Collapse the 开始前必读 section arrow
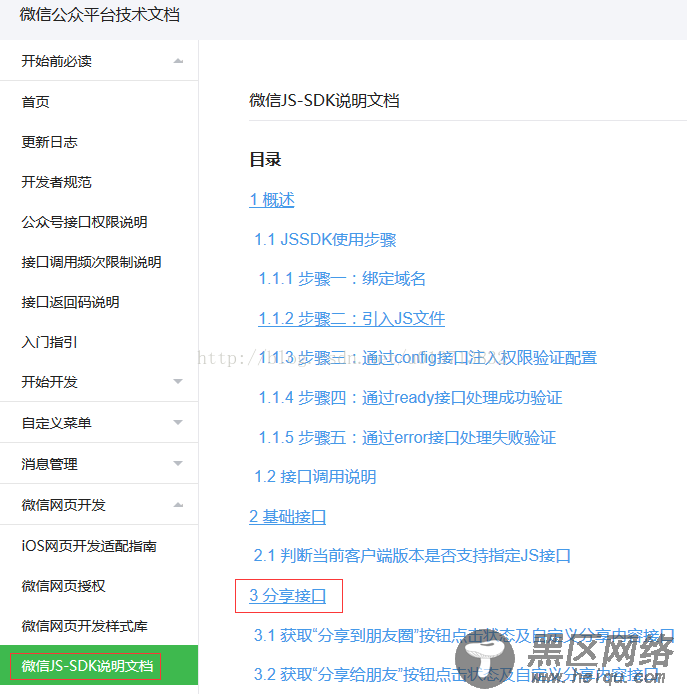The width and height of the screenshot is (687, 694). 178,61
